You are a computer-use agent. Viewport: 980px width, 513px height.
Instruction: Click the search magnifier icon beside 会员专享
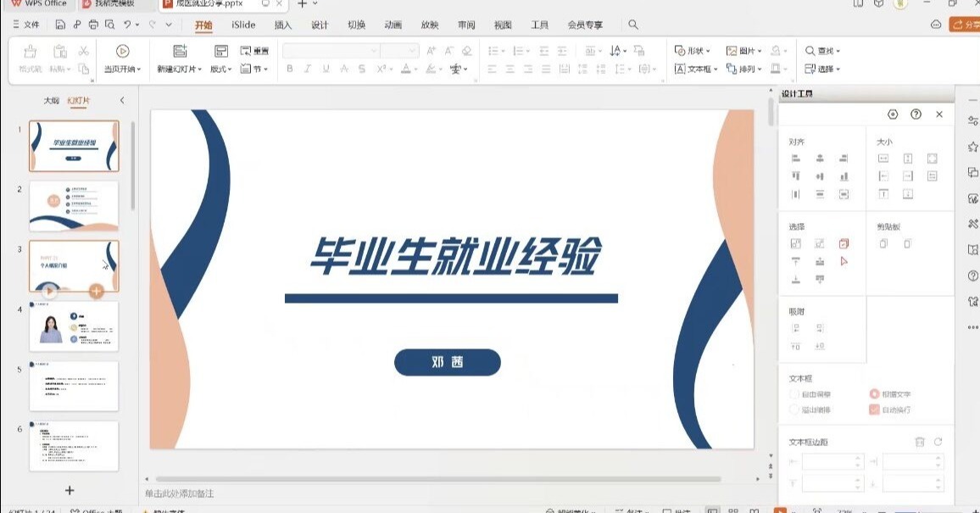pyautogui.click(x=632, y=25)
